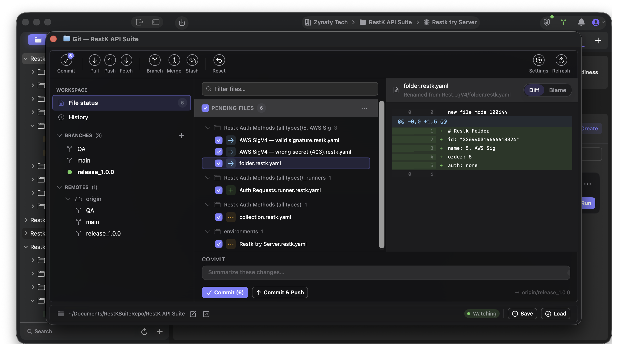Click the pending files list scrollbar

(x=381, y=174)
